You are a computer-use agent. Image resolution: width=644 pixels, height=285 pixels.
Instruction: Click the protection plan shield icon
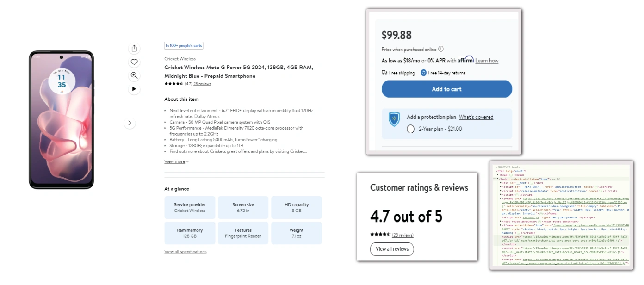394,119
